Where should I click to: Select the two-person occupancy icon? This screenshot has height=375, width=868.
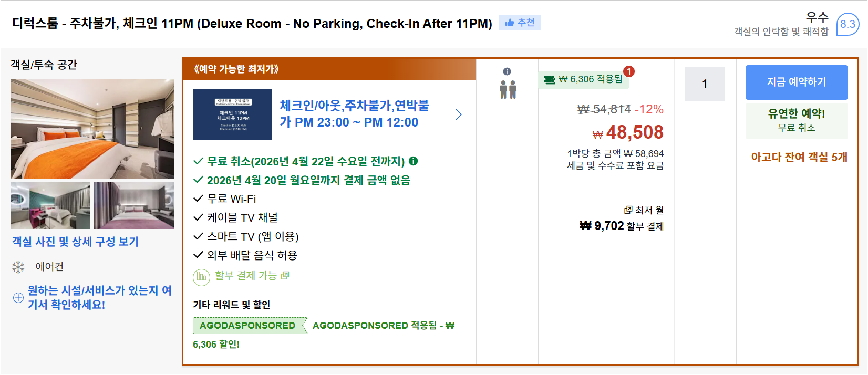[508, 90]
